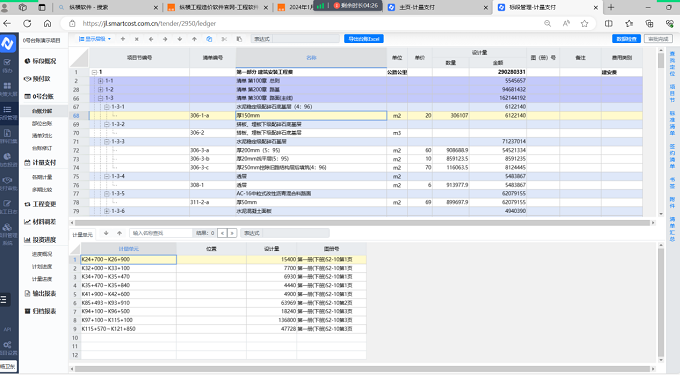Click the right arrow demote-level icon

(x=165, y=39)
